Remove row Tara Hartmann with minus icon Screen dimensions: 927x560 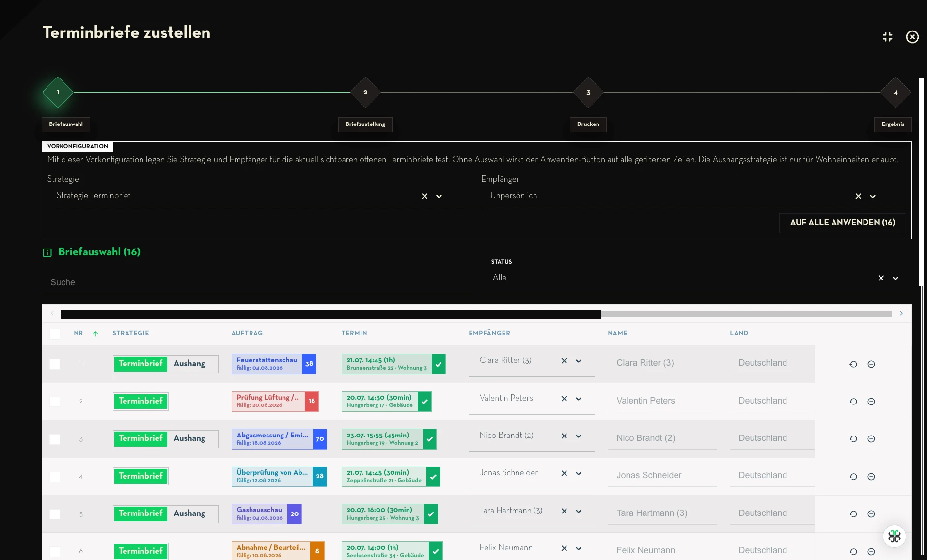pos(871,514)
